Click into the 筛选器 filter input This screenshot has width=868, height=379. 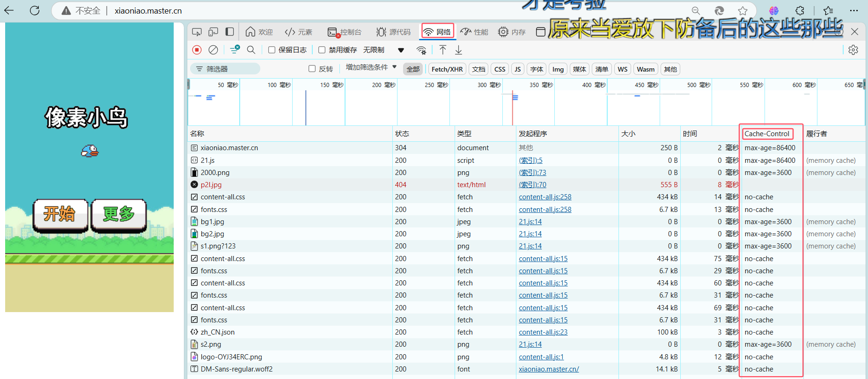[x=225, y=69]
